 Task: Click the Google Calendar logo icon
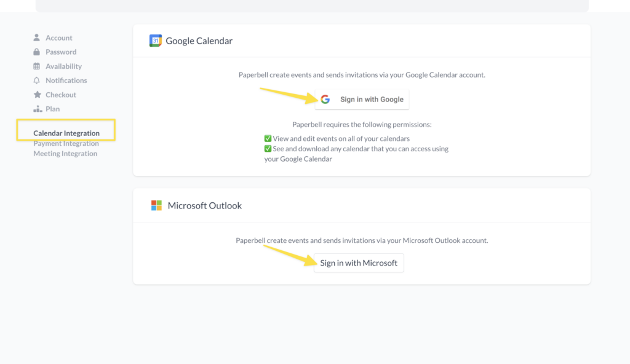tap(155, 40)
